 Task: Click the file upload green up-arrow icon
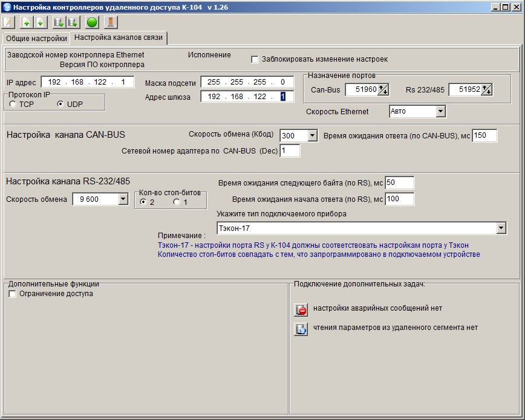(27, 22)
